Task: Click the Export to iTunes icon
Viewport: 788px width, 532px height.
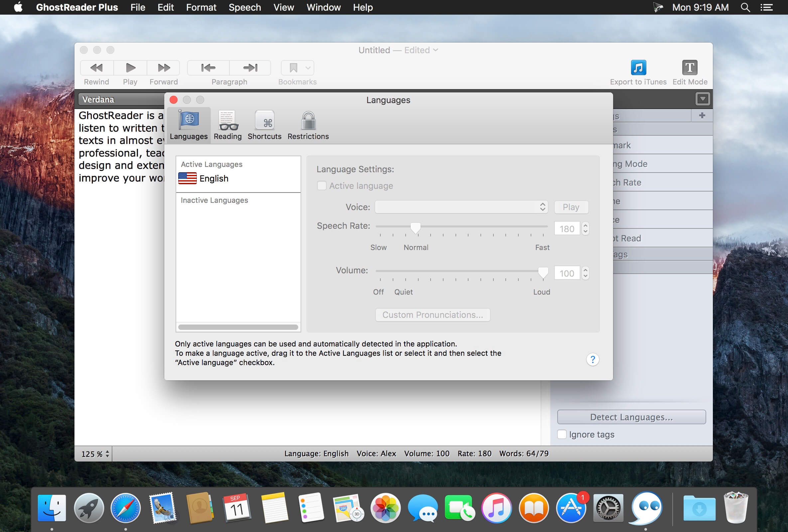Action: (638, 67)
